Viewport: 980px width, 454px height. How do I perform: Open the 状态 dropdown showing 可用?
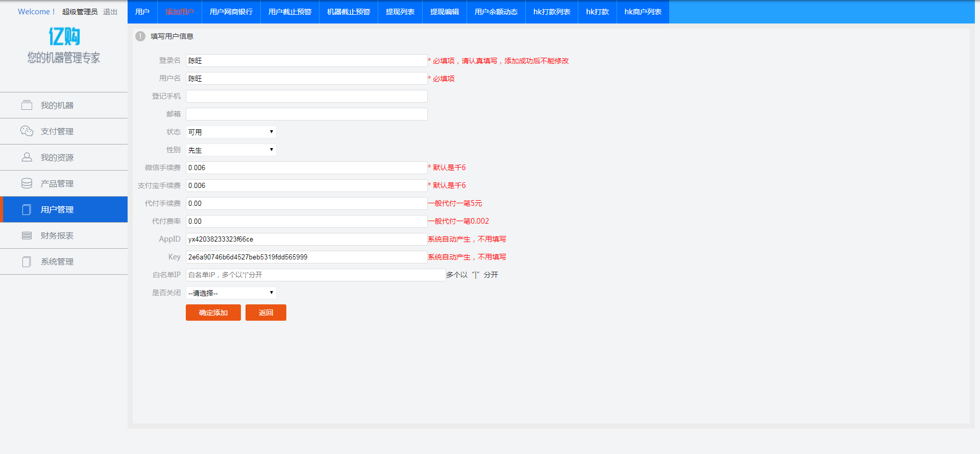(231, 132)
